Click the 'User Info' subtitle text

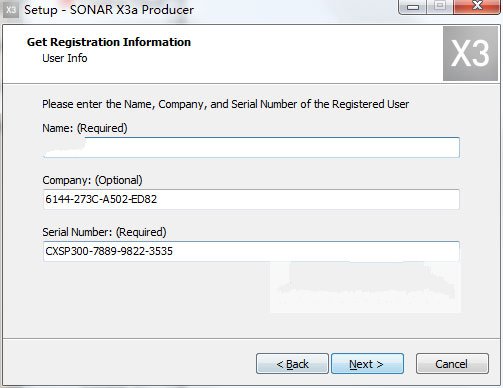[65, 58]
